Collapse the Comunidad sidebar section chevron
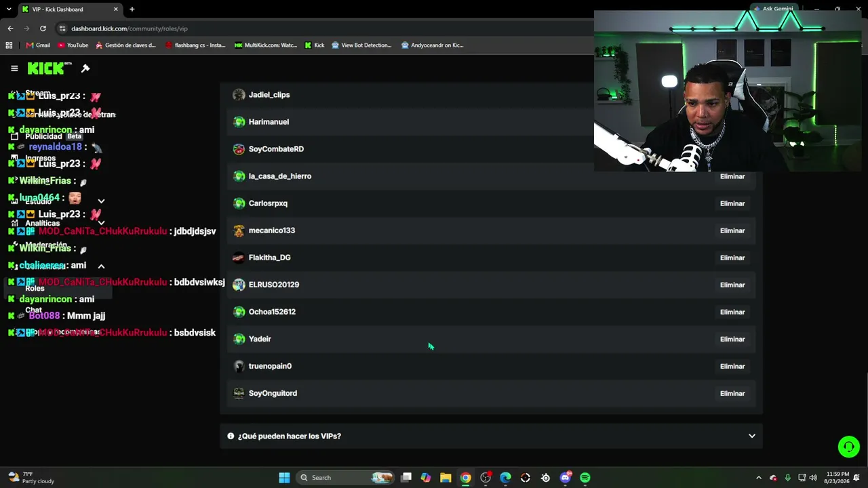 tap(101, 266)
